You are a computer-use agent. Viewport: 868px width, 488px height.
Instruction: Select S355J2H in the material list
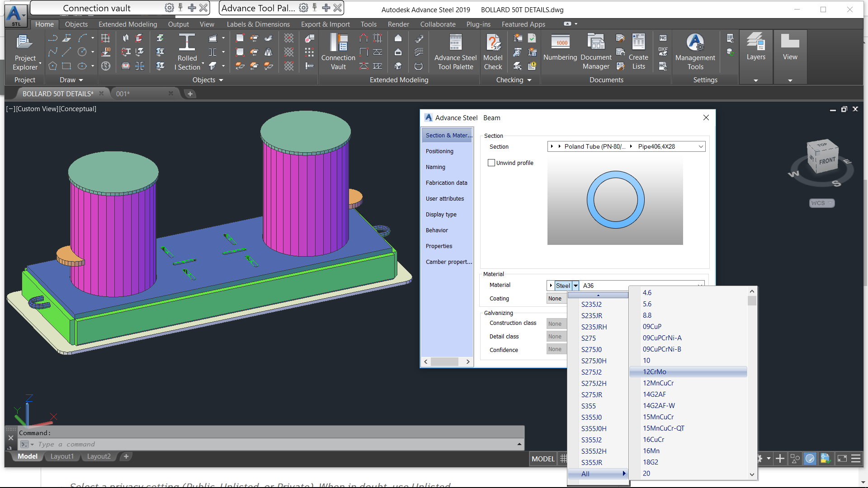tap(594, 451)
